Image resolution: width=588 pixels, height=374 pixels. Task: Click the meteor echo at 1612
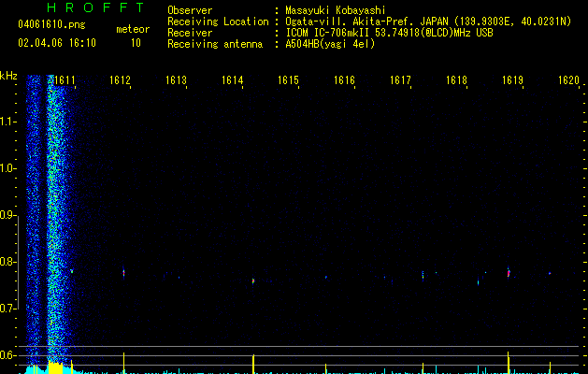coord(123,273)
